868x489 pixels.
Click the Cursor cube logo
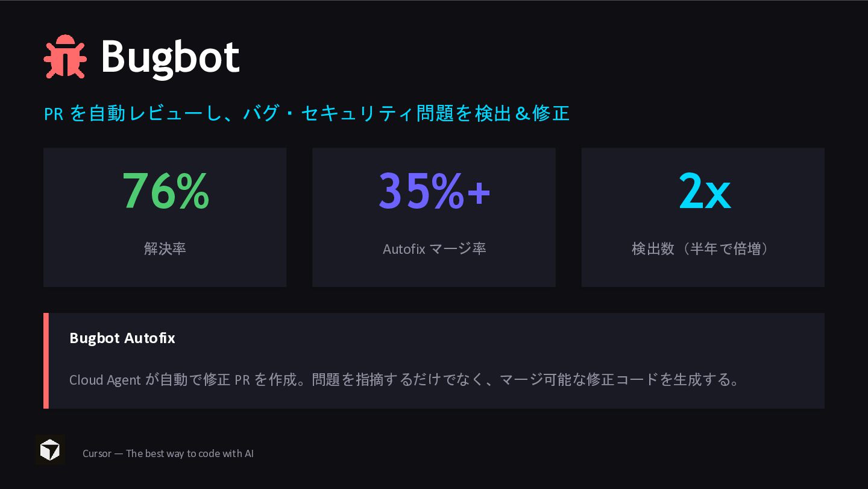[50, 450]
